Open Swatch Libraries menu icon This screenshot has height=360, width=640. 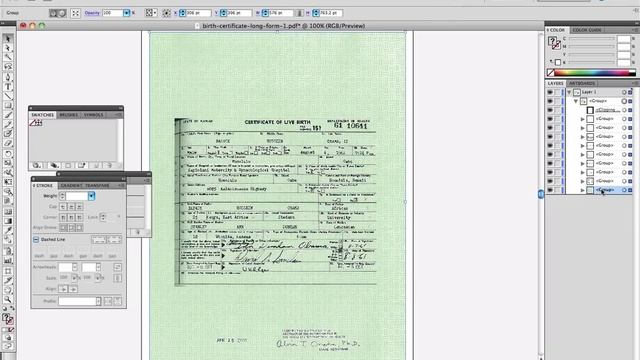tap(37, 165)
